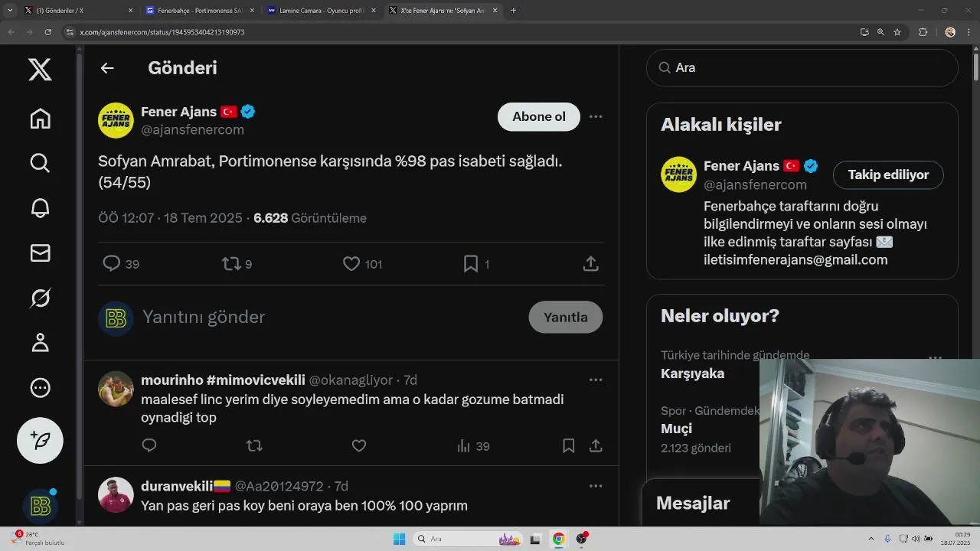980x551 pixels.
Task: Open Chrome tab search dropdown arrow
Action: 9,11
